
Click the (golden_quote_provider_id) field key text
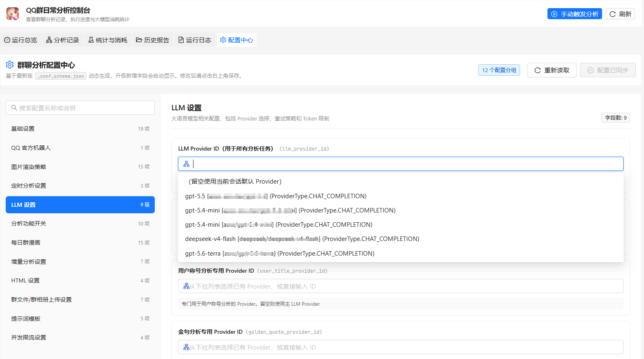pos(284,332)
